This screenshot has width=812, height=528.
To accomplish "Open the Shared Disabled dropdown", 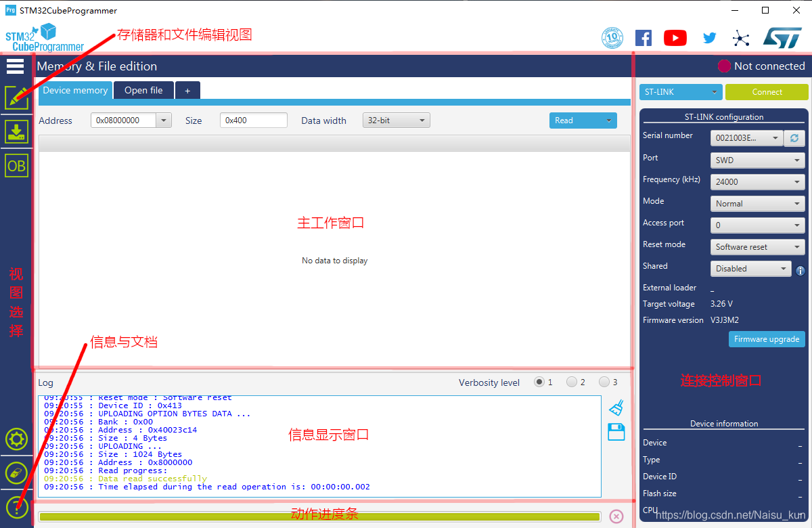I will [751, 269].
